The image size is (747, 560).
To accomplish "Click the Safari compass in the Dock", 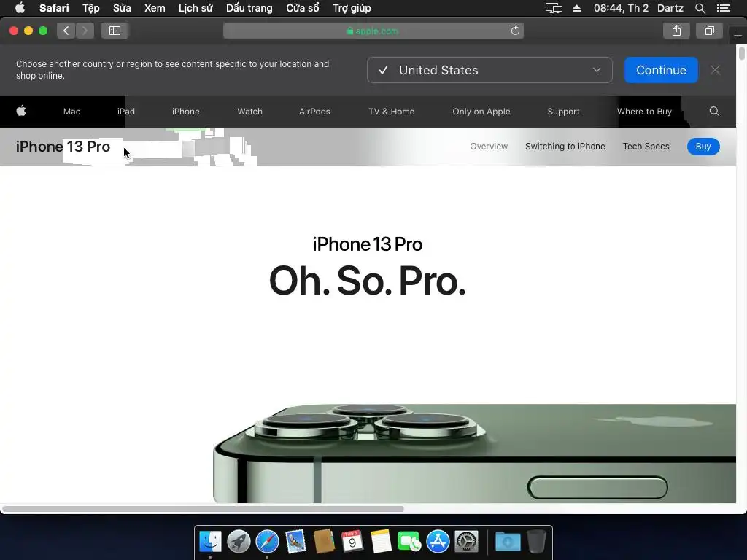I will coord(267,542).
